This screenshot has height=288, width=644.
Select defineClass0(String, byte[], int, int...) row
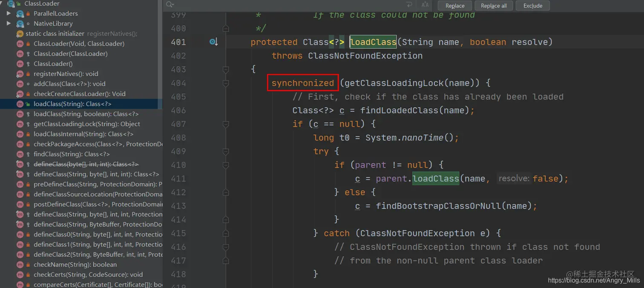[x=81, y=234]
